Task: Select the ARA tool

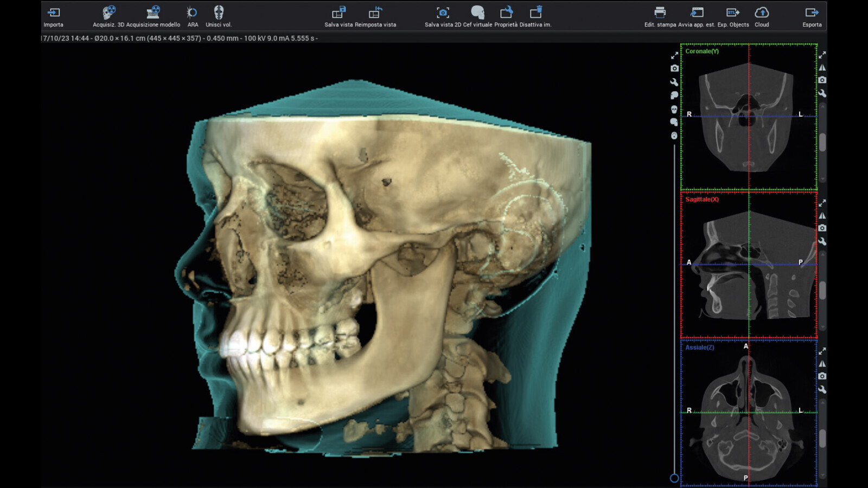Action: [192, 13]
